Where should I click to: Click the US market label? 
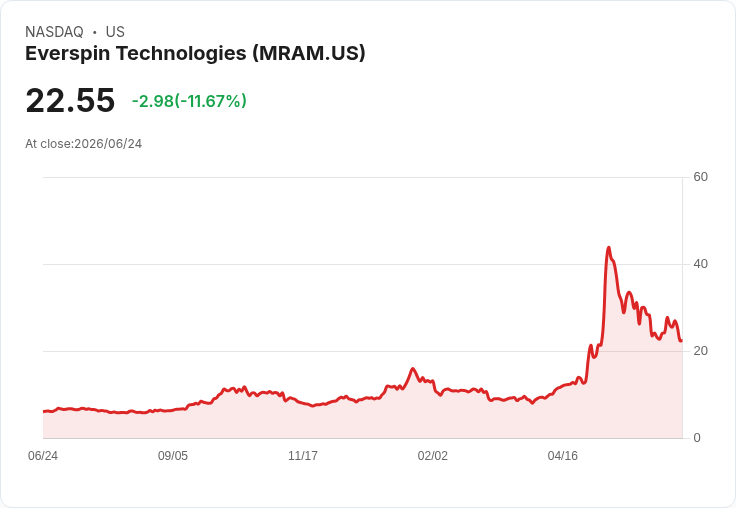click(x=115, y=32)
